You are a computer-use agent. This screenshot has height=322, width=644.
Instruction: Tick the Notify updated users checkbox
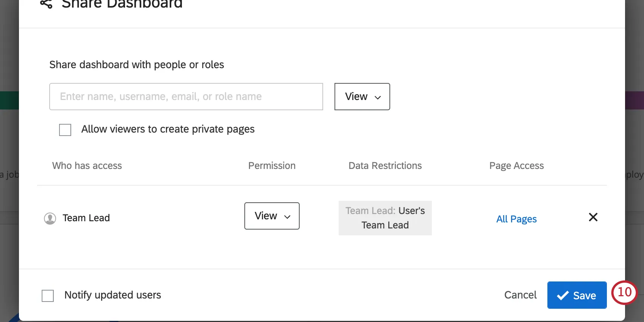[48, 295]
